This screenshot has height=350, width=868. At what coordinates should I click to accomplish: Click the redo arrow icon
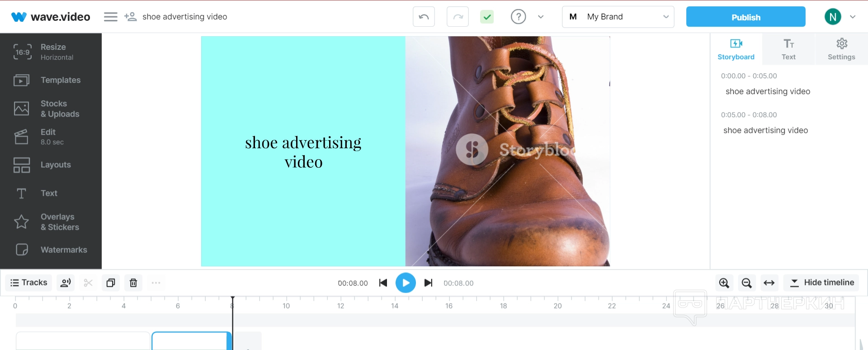click(458, 17)
